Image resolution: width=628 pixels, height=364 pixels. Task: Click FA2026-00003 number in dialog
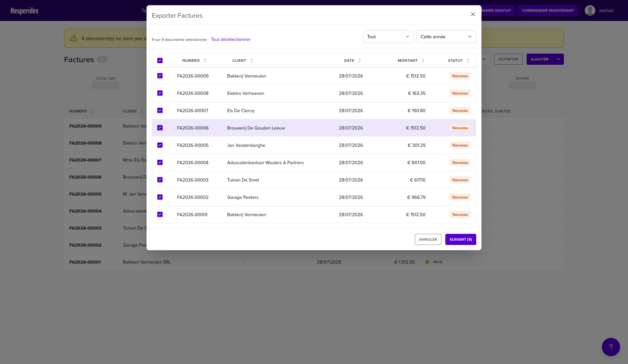coord(193,180)
